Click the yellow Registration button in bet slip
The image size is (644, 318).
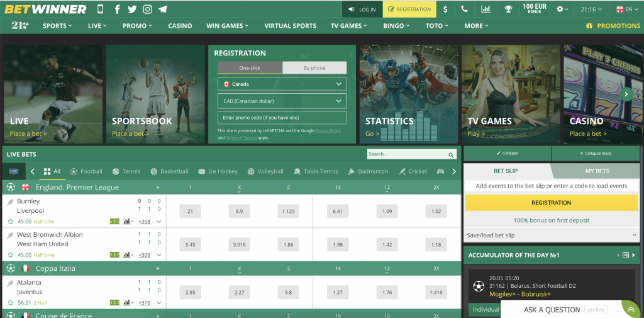pyautogui.click(x=551, y=203)
